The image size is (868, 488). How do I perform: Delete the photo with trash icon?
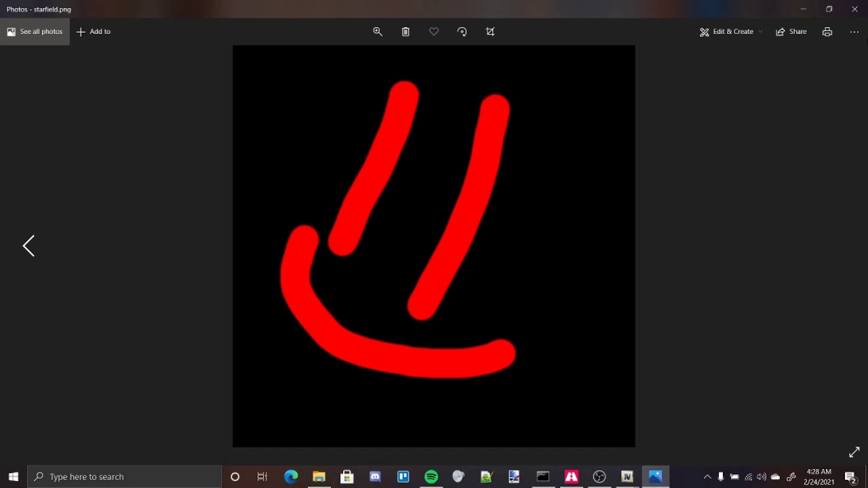point(406,32)
